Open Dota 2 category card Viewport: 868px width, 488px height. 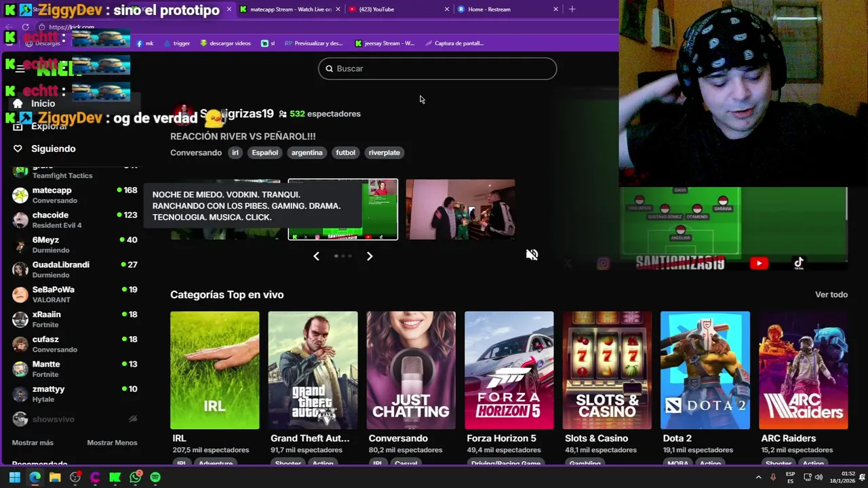(x=705, y=370)
